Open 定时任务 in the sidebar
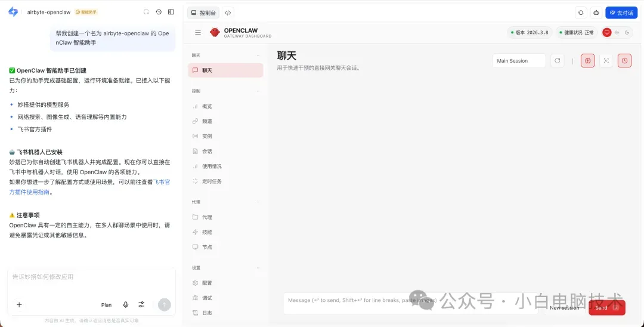This screenshot has width=644, height=327. coord(225,181)
